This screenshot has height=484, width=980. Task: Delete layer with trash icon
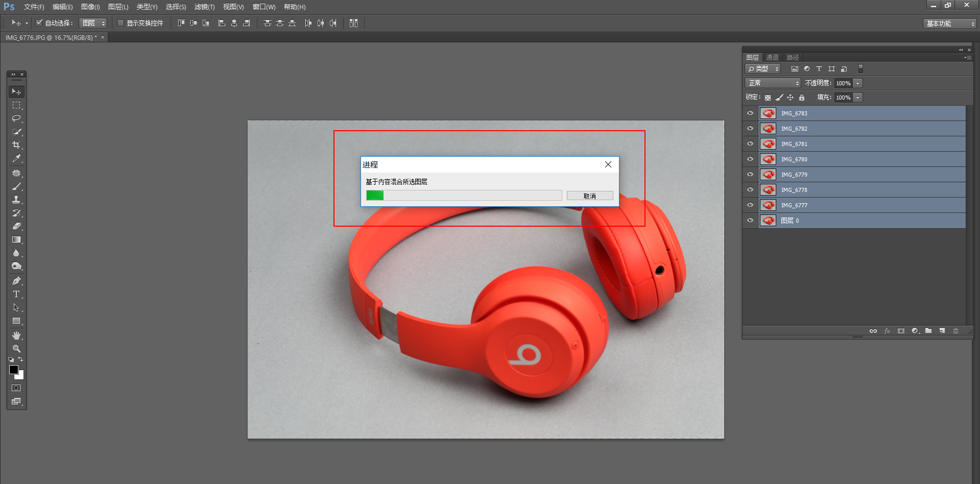[x=955, y=331]
